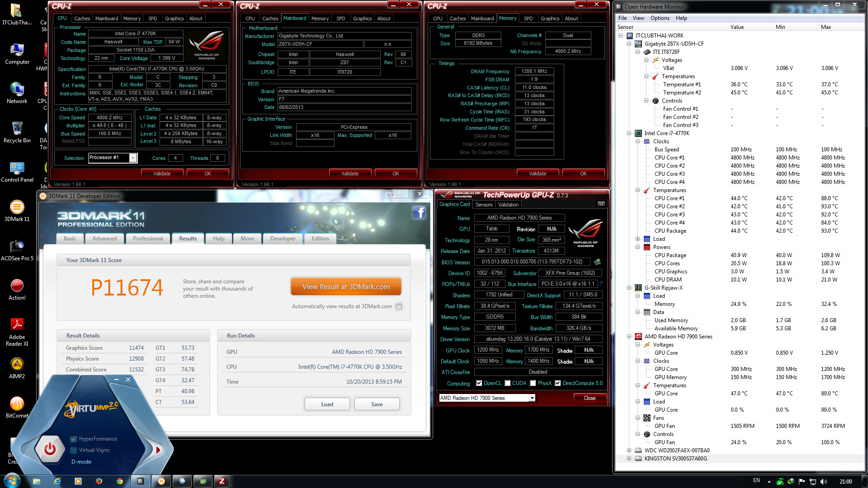Click the Save button in Run Details

pos(377,404)
